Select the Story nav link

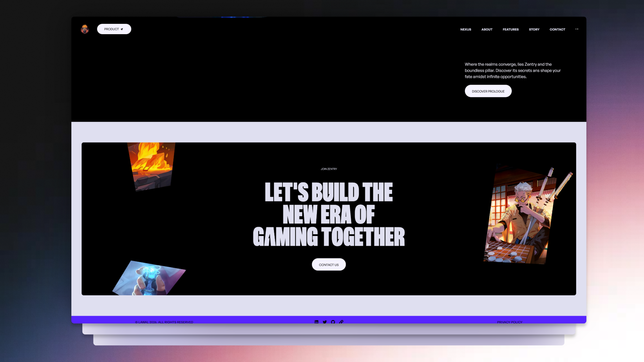pos(534,29)
